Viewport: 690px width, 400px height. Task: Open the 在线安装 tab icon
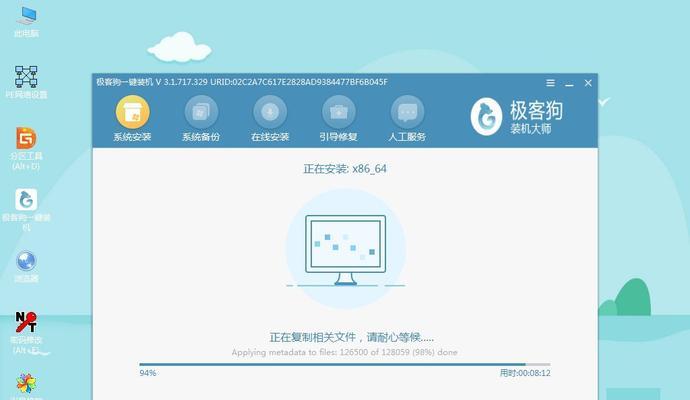[270, 112]
